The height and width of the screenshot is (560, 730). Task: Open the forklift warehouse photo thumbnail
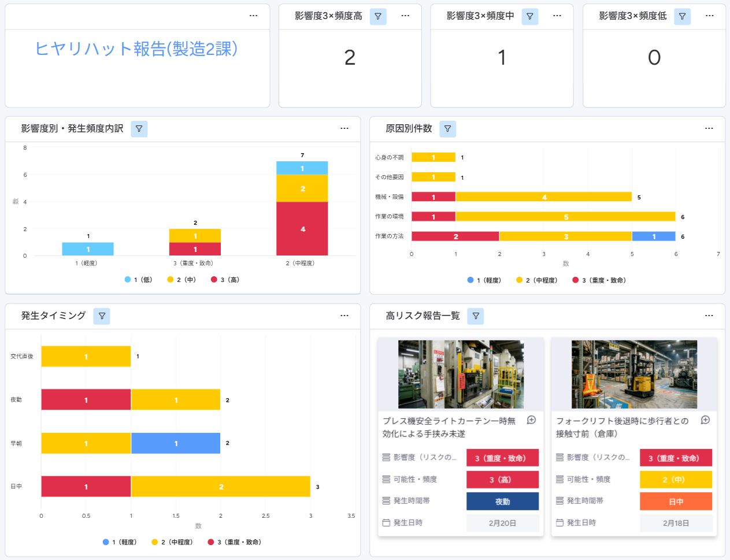pyautogui.click(x=634, y=374)
